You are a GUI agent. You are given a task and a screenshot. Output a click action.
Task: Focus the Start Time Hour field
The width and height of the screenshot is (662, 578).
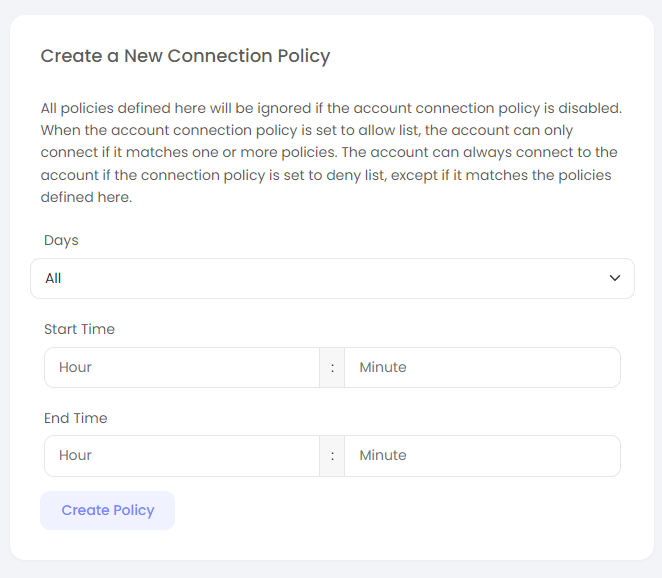coord(181,367)
